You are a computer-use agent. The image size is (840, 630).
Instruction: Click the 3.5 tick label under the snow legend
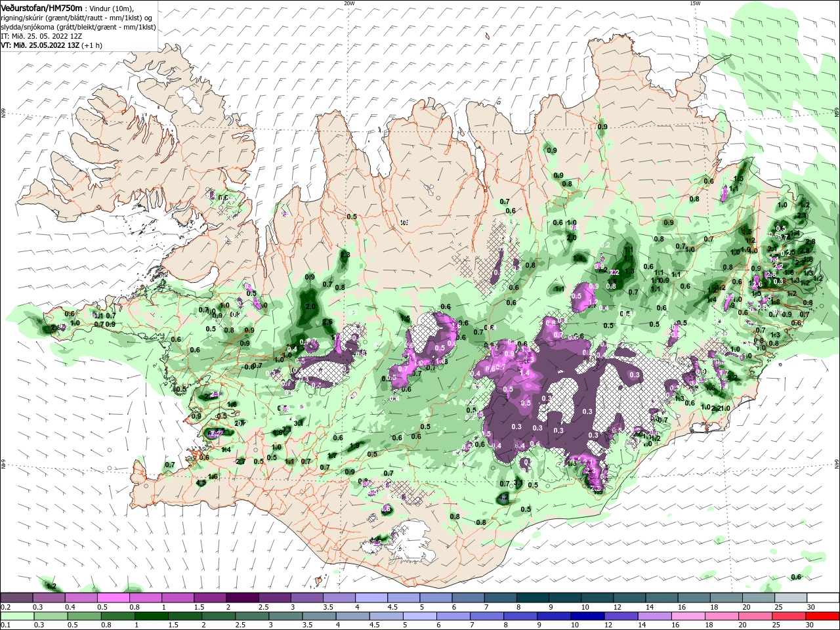(x=328, y=607)
